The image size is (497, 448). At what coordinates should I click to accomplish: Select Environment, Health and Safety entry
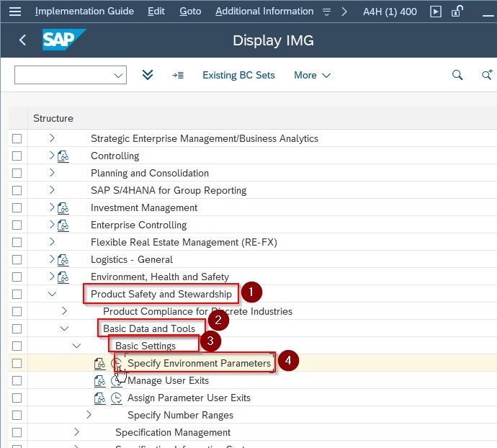point(160,277)
